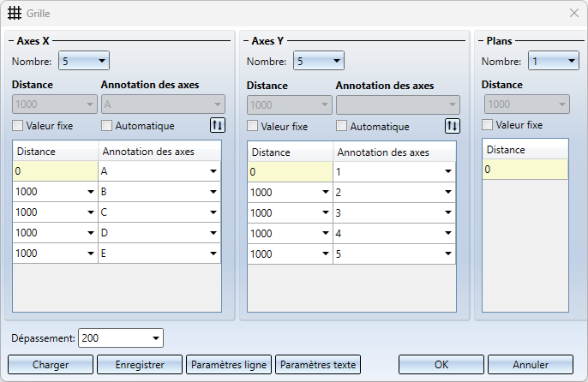Open annotation dropdown for axis C row

coord(213,212)
